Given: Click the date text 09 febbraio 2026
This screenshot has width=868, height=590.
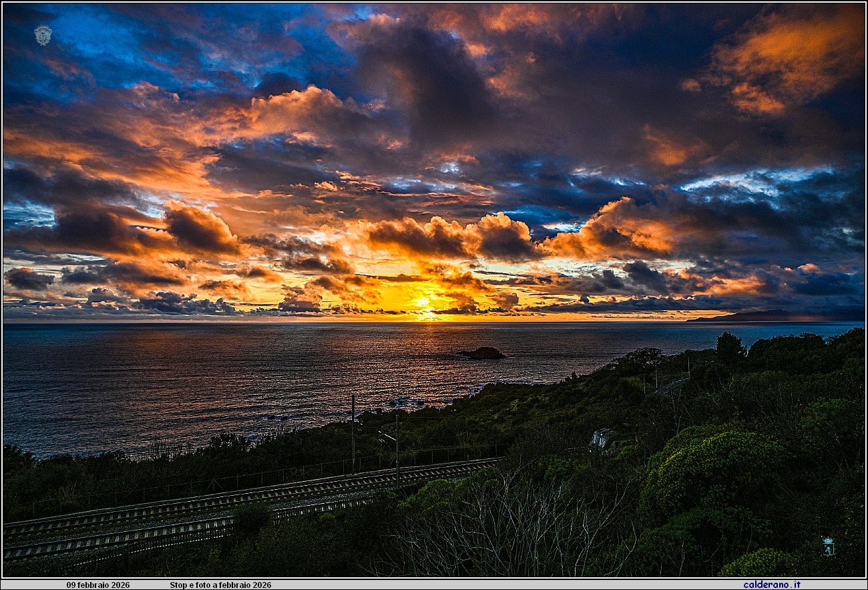Looking at the screenshot, I should point(98,585).
